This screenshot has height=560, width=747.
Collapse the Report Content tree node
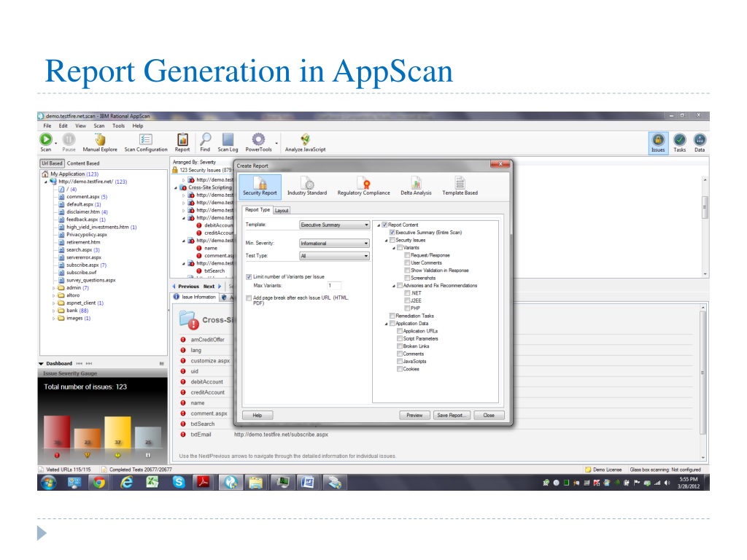(379, 225)
